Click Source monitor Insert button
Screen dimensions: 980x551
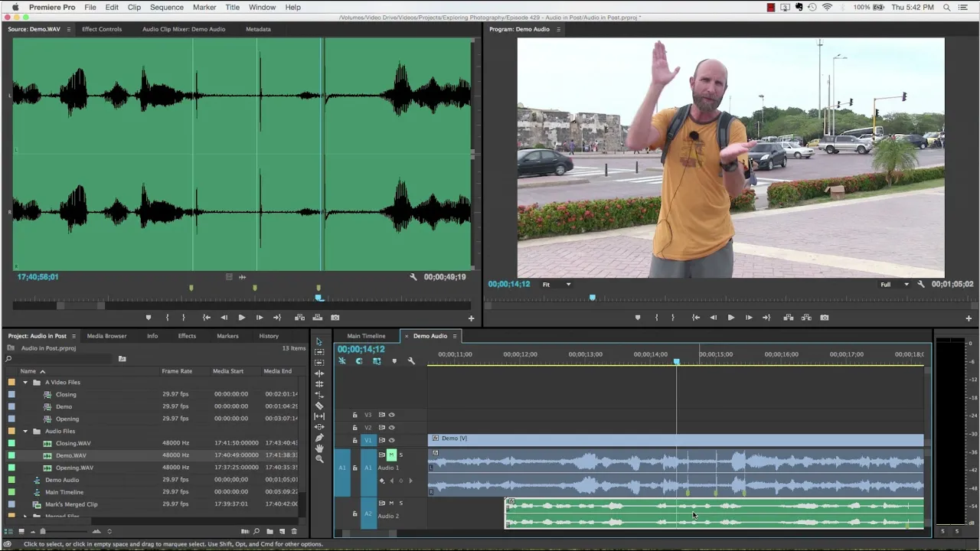tap(299, 318)
